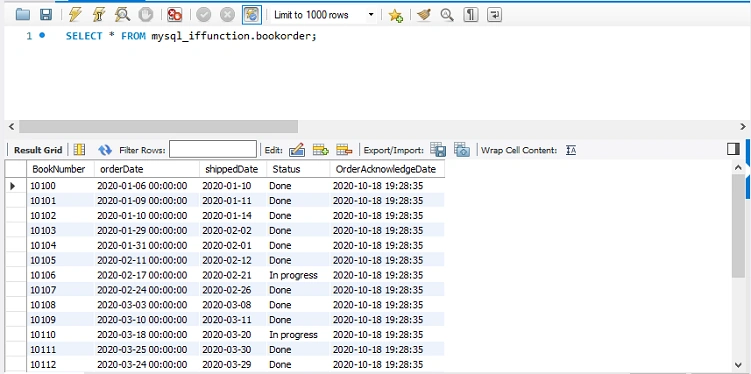751x374 pixels.
Task: Rollback transaction (X circle icon)
Action: 227,15
